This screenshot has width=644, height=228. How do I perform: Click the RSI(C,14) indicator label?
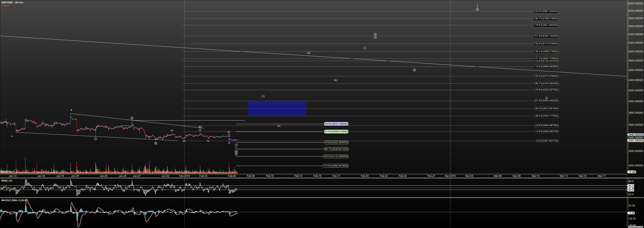(x=7, y=181)
